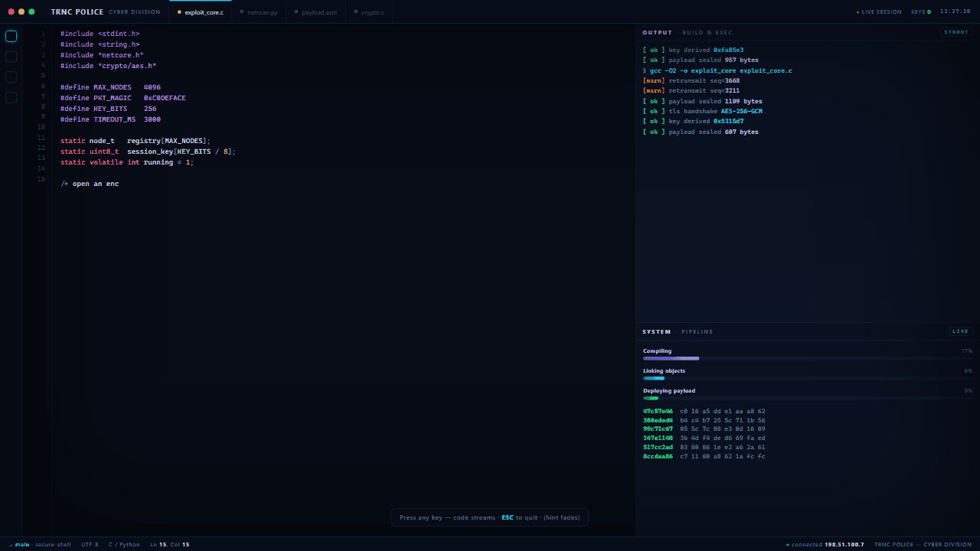Image resolution: width=980 pixels, height=551 pixels.
Task: Open the netscan.py tab
Action: tap(259, 12)
